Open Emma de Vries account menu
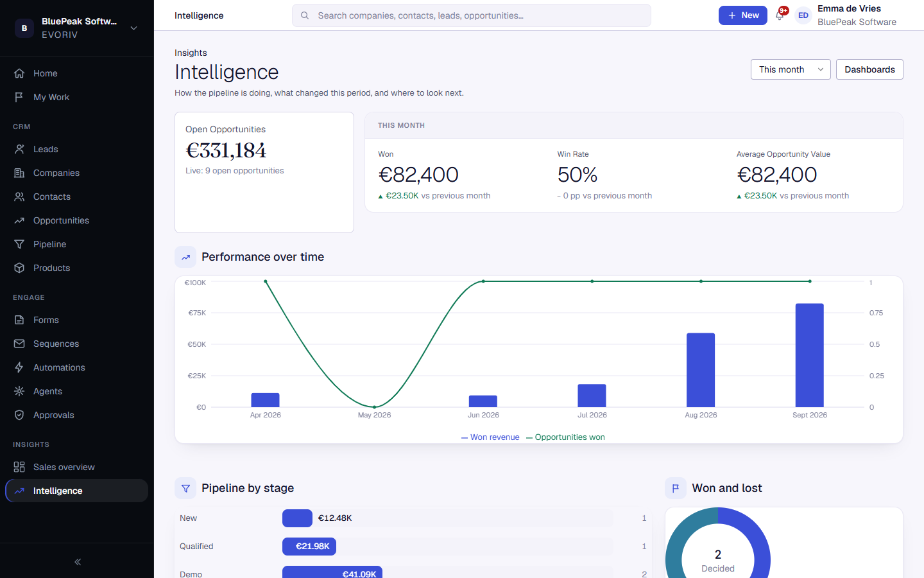Image resolution: width=924 pixels, height=578 pixels. point(847,15)
